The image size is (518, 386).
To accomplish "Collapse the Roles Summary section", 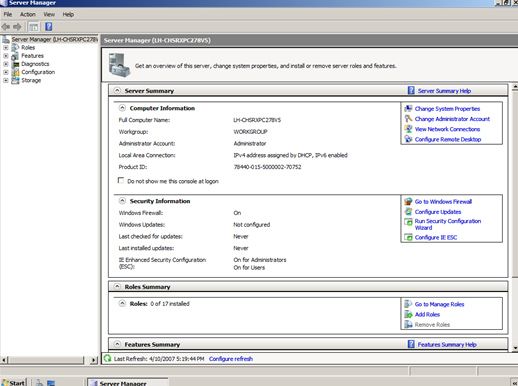I will pyautogui.click(x=117, y=286).
